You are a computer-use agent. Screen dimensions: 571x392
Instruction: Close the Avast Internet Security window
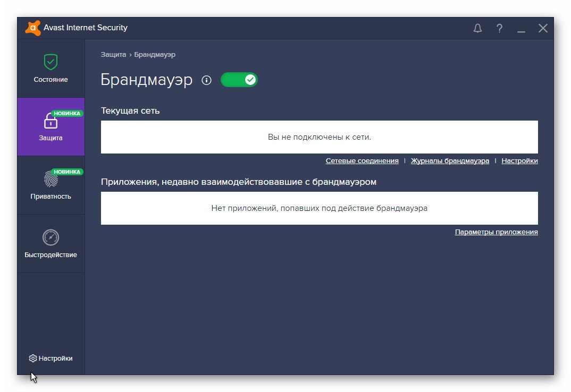[543, 28]
